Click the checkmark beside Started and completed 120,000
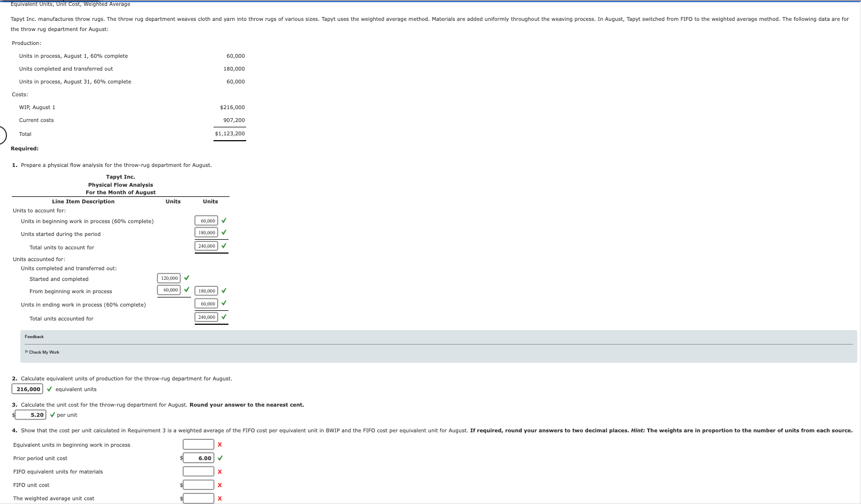The height and width of the screenshot is (504, 861). 187,278
